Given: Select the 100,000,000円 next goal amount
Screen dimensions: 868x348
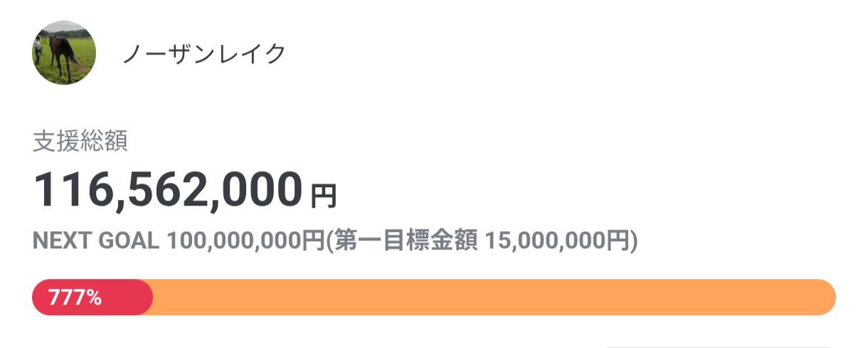Looking at the screenshot, I should click(245, 242).
